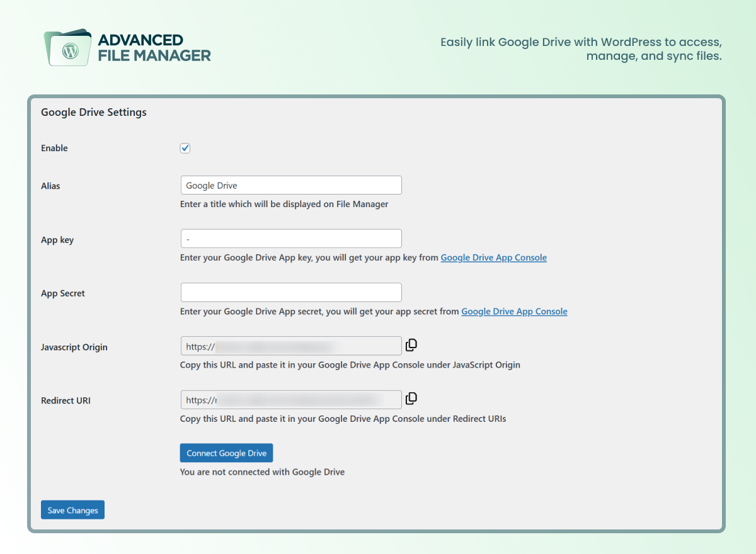Copy the Javascript Origin URL
The height and width of the screenshot is (554, 756).
click(411, 345)
